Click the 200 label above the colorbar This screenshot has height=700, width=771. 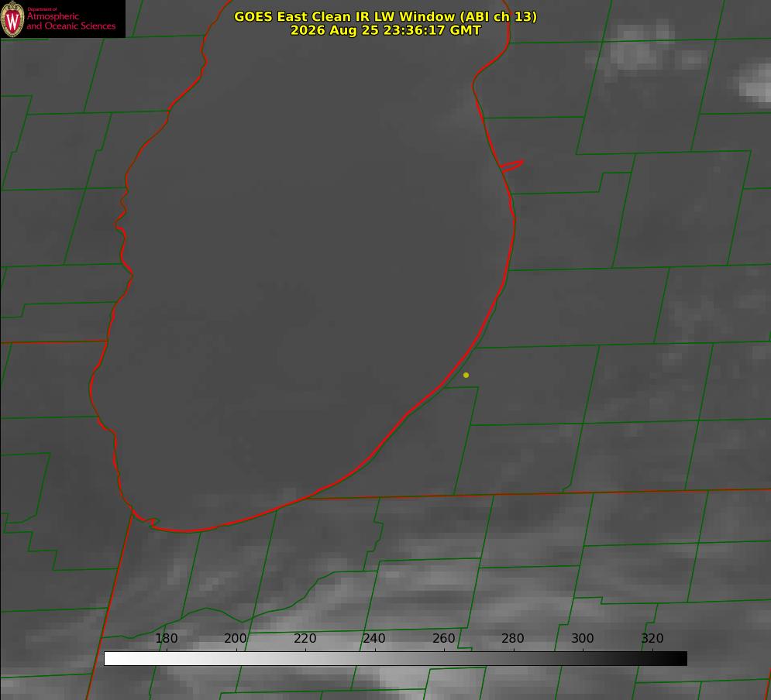pyautogui.click(x=236, y=638)
